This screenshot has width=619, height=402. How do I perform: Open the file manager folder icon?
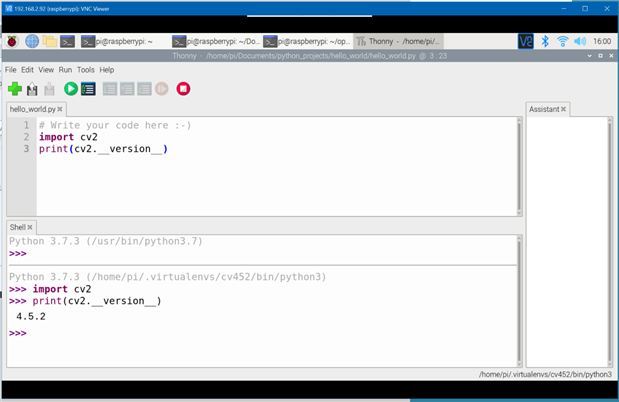pos(50,42)
